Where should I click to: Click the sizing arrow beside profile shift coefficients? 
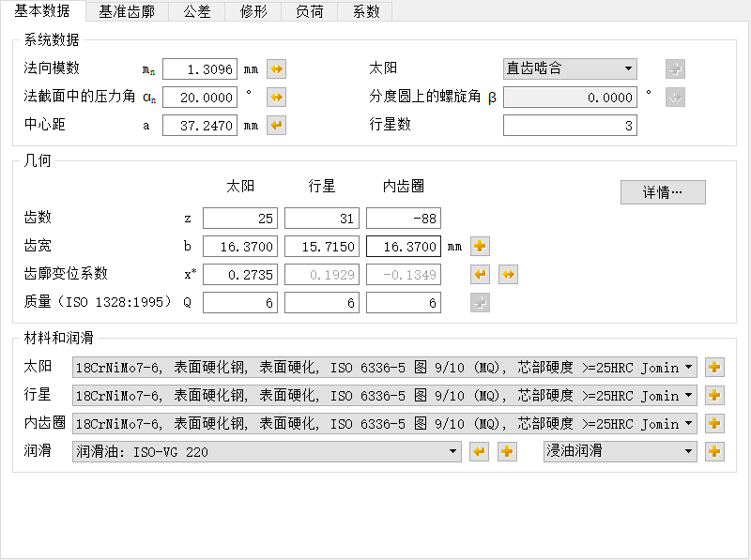point(506,274)
